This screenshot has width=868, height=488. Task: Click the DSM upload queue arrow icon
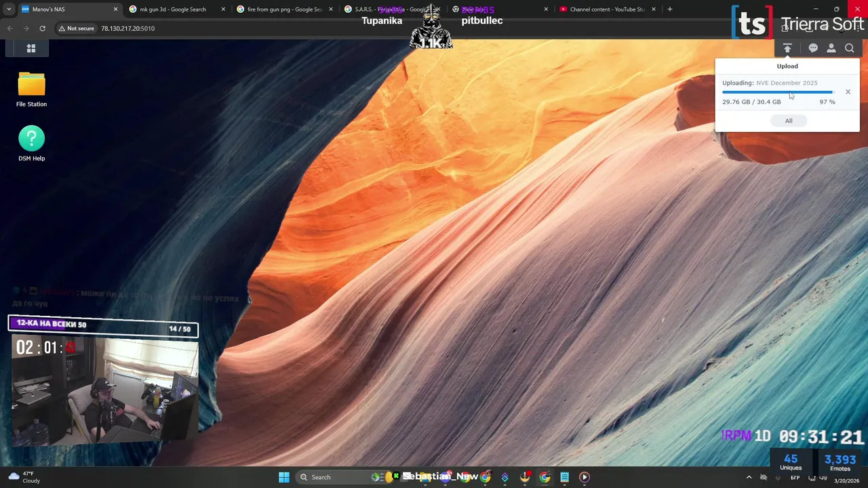click(787, 48)
